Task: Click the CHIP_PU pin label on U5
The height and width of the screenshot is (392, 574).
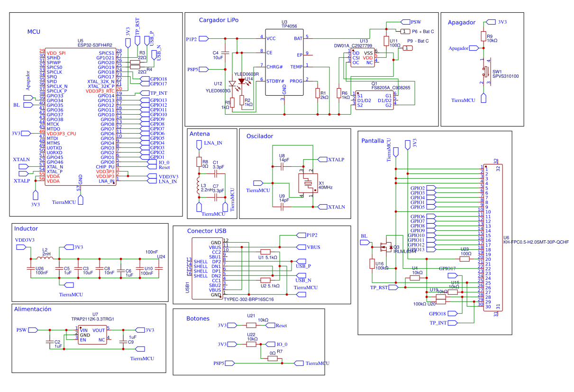Action: click(x=105, y=167)
